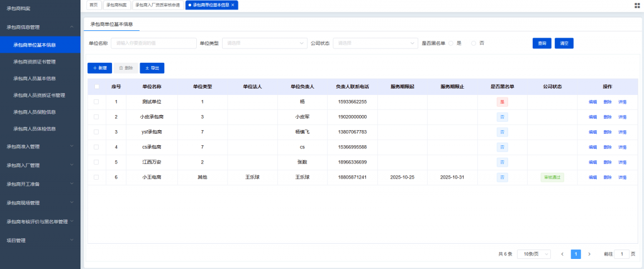
Task: Select the 是 radio button for 是否黑名单
Action: [451, 43]
